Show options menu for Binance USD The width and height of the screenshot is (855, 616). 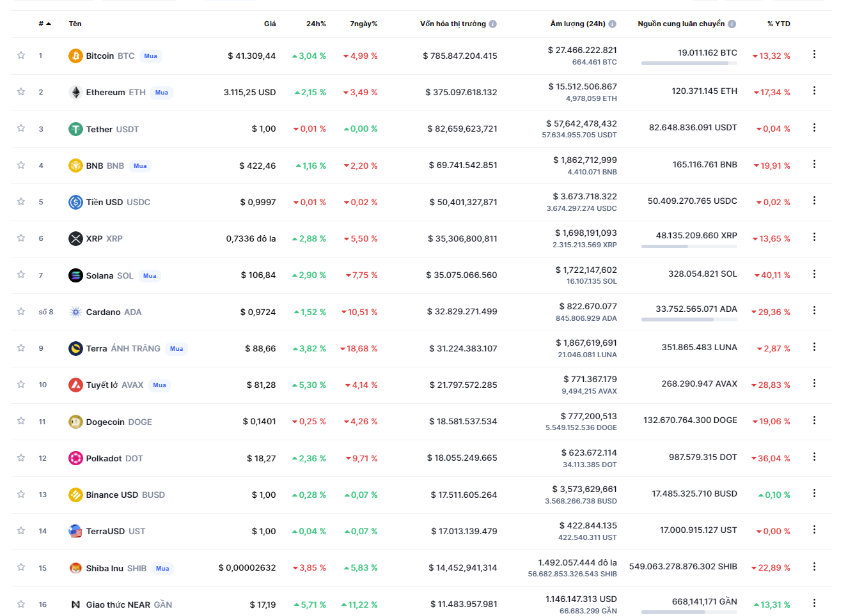814,493
